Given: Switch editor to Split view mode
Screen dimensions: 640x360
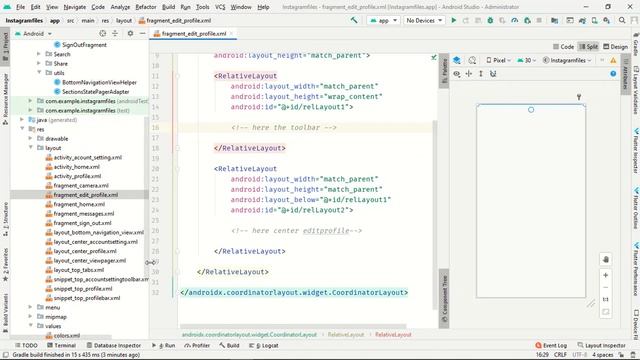Looking at the screenshot, I should tap(588, 47).
